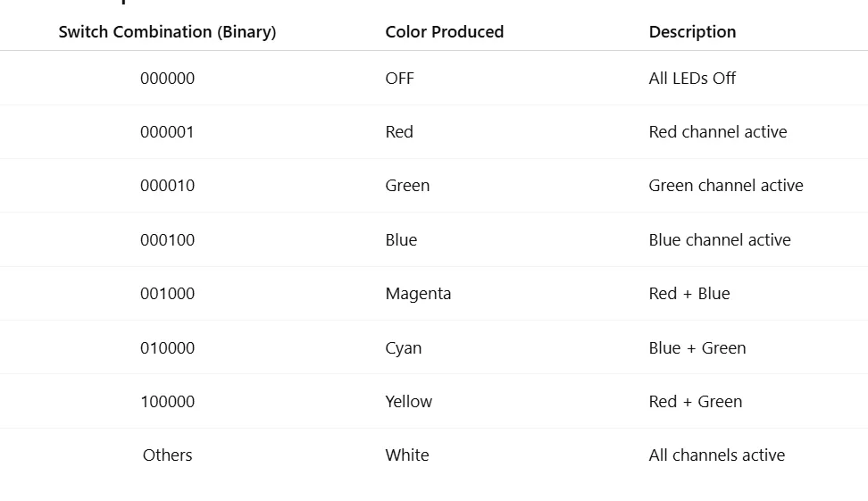Viewport: 868px width, 501px height.
Task: Click the Description column header
Action: [x=692, y=32]
